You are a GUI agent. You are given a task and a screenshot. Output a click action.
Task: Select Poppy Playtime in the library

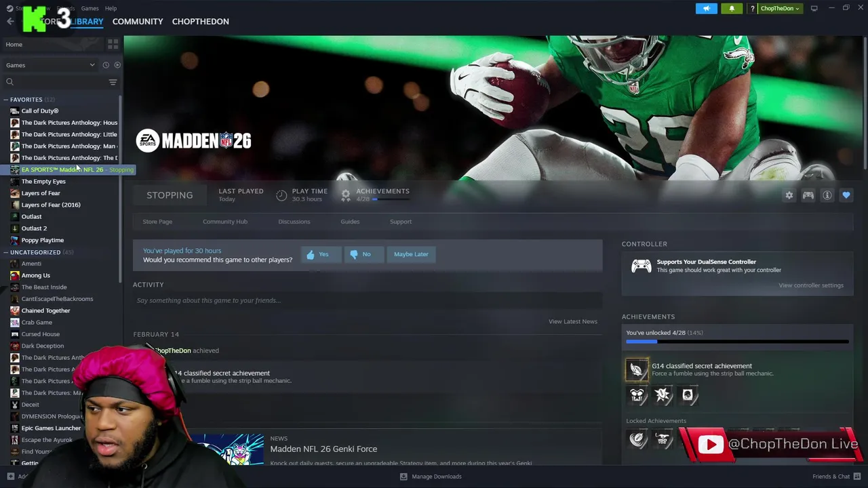(42, 240)
